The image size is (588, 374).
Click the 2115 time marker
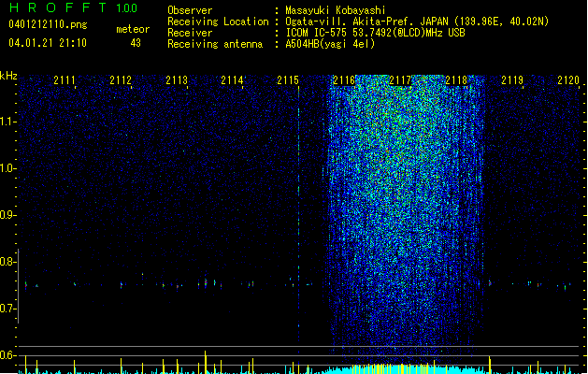click(288, 80)
